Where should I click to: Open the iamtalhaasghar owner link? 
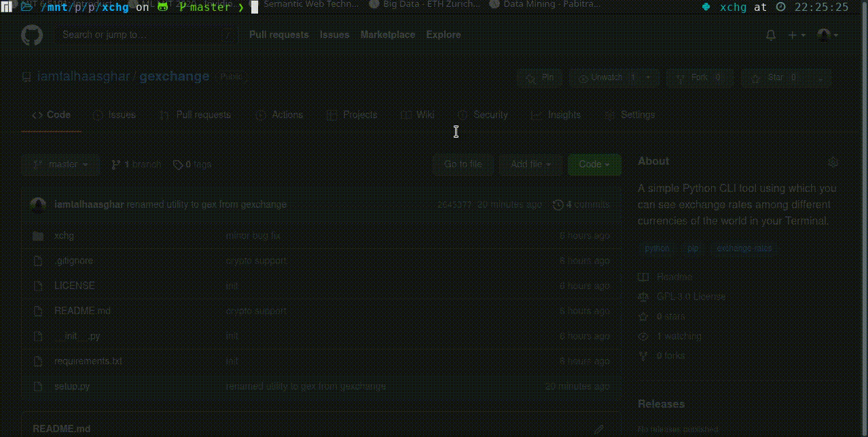point(83,76)
